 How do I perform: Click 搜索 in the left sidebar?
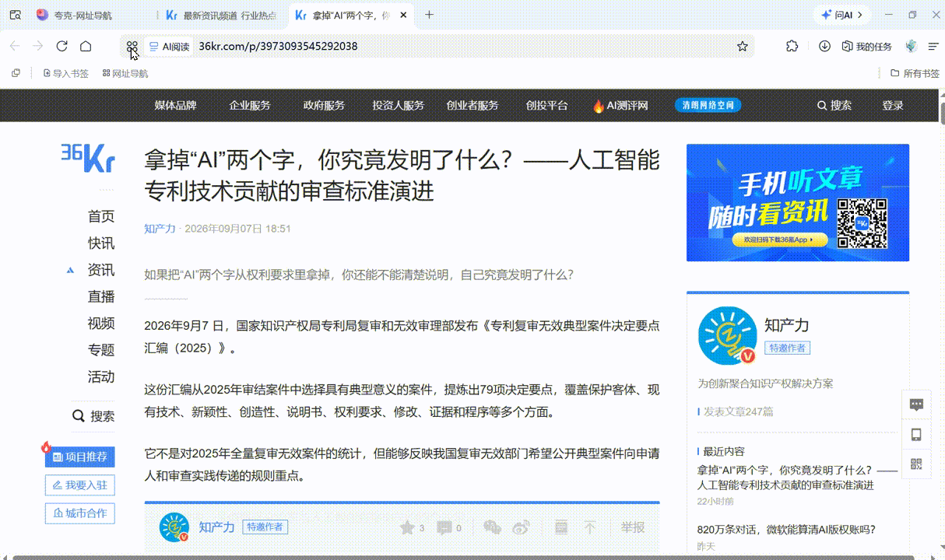(x=93, y=416)
